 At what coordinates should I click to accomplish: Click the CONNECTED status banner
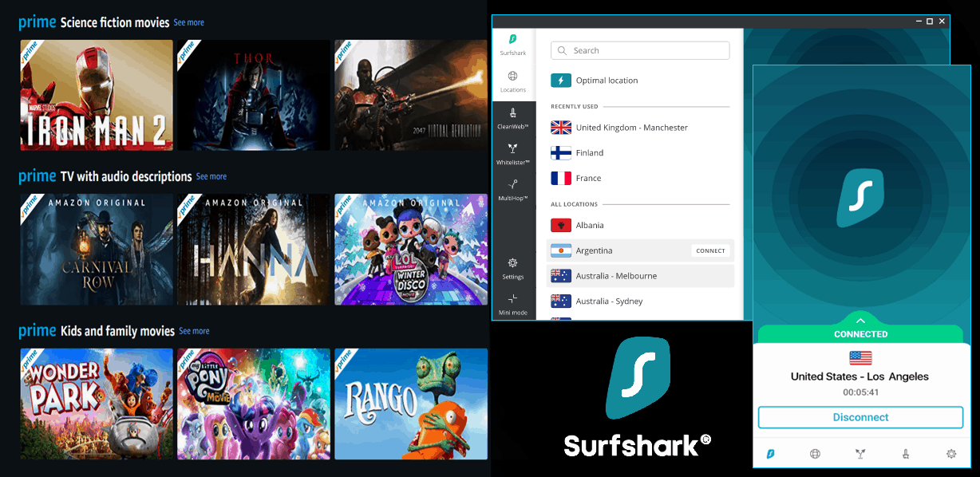[x=860, y=334]
